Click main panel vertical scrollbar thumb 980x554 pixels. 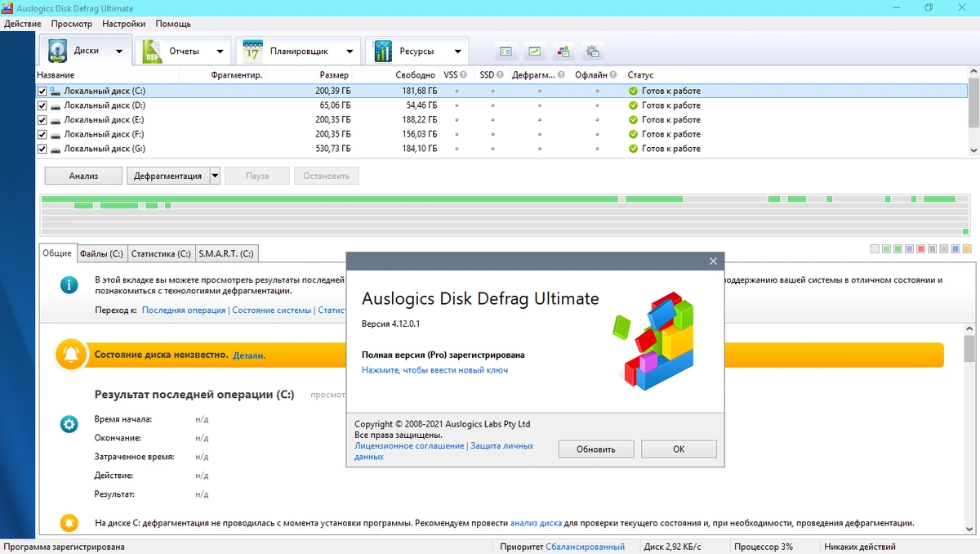pos(970,349)
